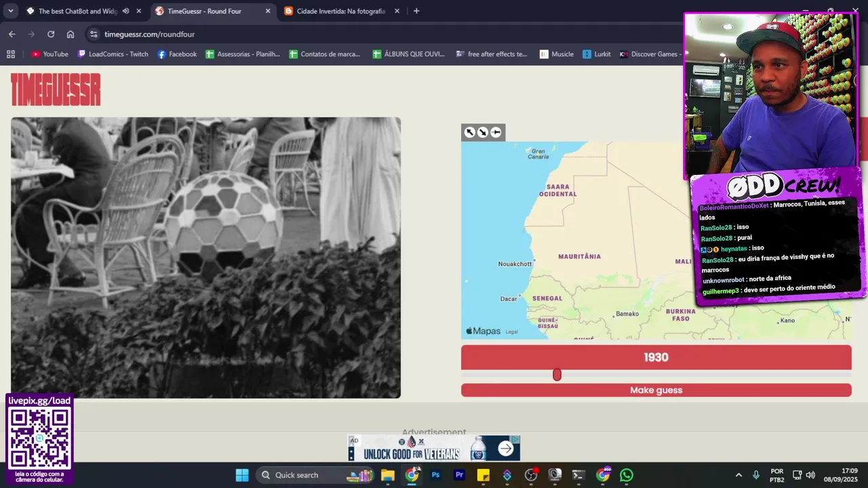Open the Chrome apps grid icon
The height and width of the screenshot is (488, 868).
coord(11,54)
